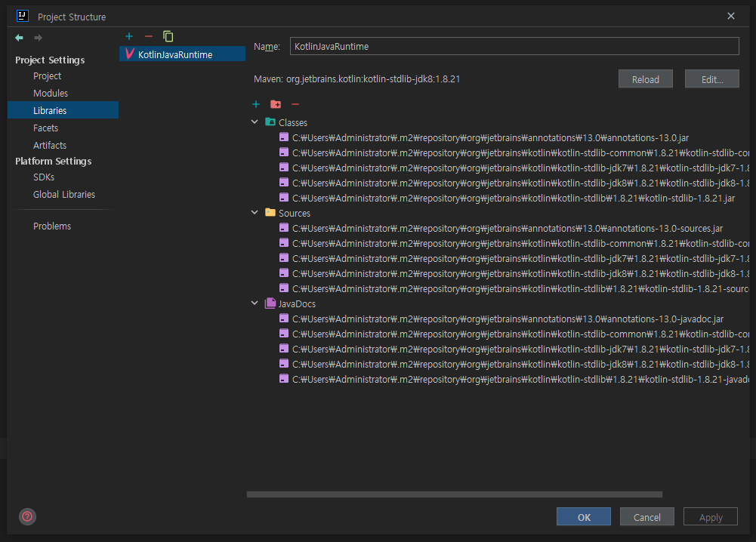Click the Edit... button

pyautogui.click(x=711, y=79)
